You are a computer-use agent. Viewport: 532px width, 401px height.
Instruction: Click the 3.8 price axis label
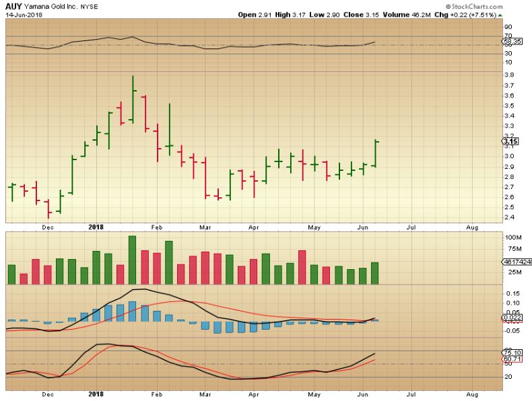509,75
